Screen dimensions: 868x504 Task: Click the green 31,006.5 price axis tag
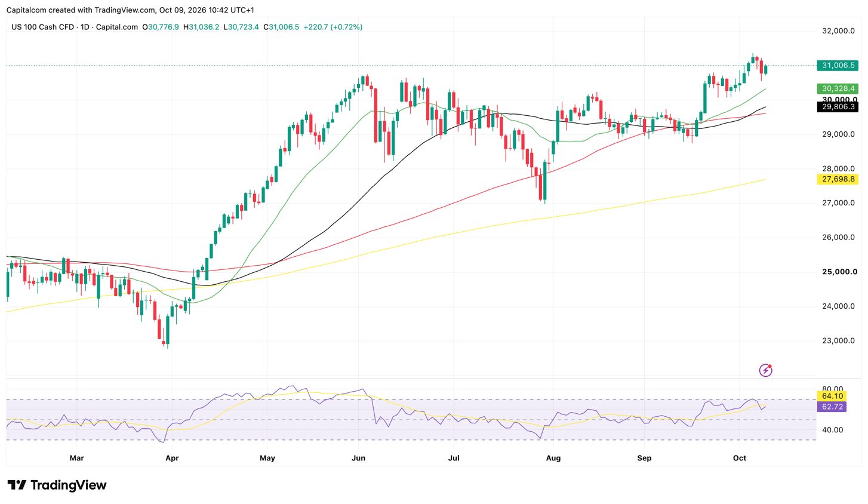838,66
